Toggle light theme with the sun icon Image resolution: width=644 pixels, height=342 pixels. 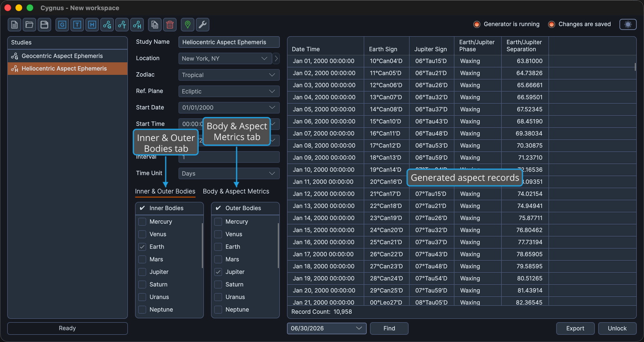628,24
